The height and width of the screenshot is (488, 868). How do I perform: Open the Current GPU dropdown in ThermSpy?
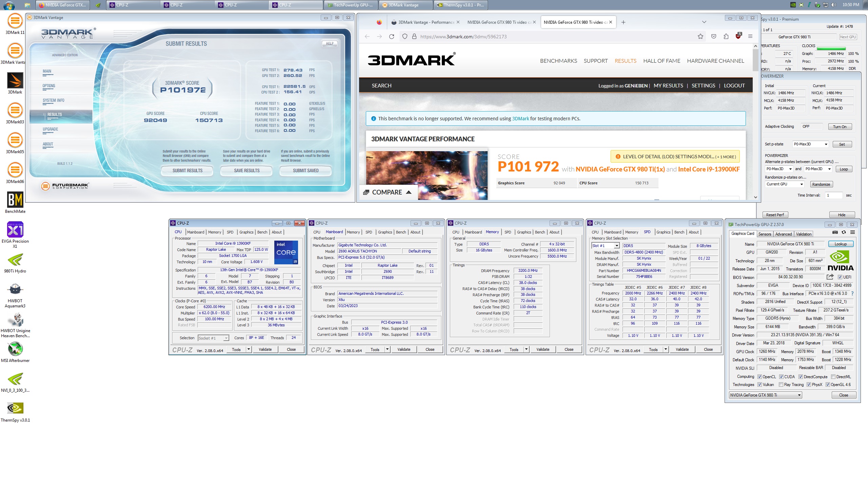click(785, 184)
